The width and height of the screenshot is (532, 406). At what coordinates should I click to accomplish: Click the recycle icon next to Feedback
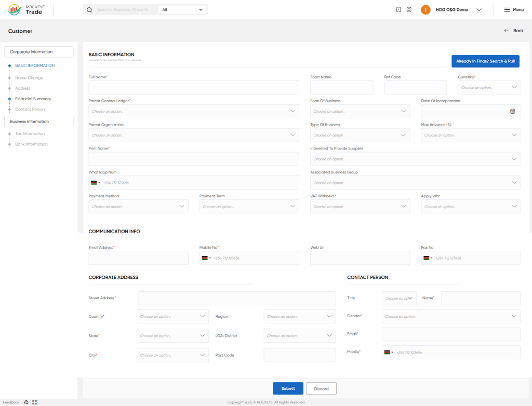pos(26,402)
